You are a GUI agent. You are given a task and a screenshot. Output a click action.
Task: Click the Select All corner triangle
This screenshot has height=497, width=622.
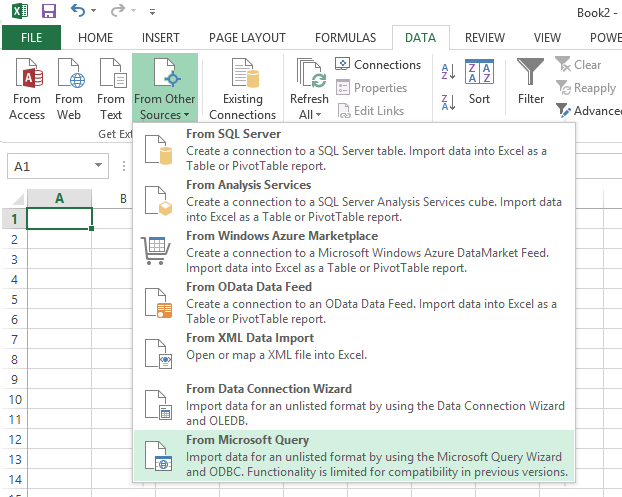(x=18, y=198)
